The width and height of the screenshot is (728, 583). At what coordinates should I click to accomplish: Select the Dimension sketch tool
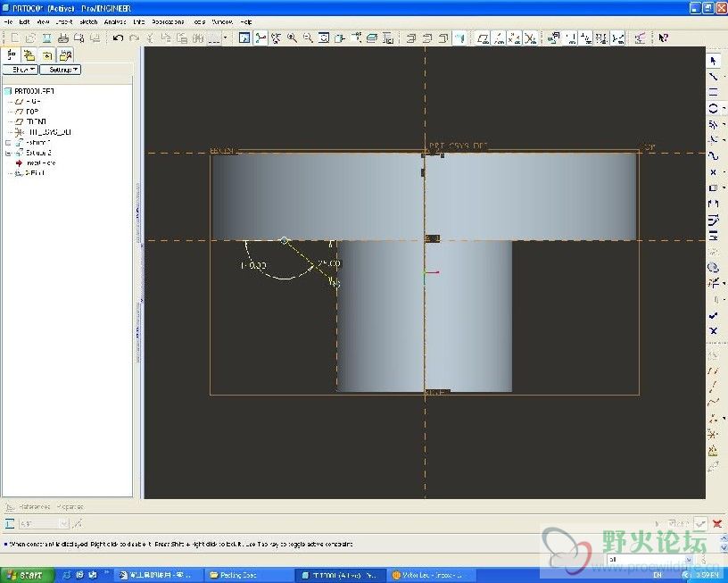click(x=713, y=204)
